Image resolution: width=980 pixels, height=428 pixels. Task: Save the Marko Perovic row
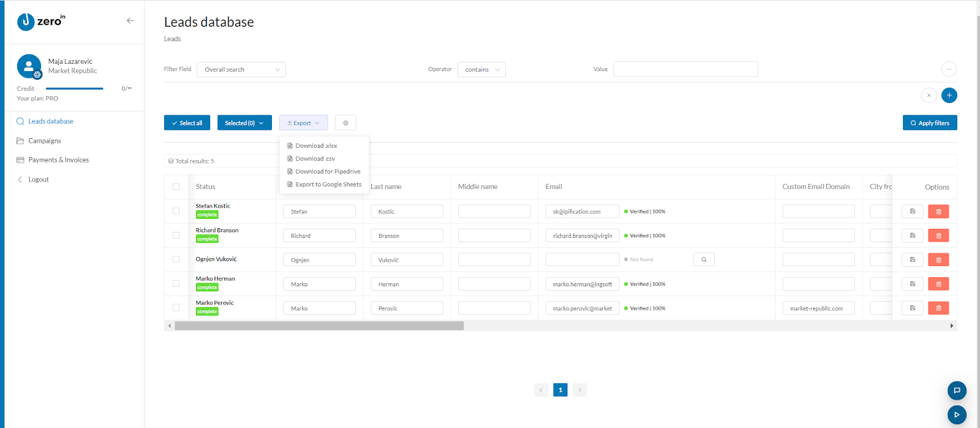pyautogui.click(x=913, y=308)
